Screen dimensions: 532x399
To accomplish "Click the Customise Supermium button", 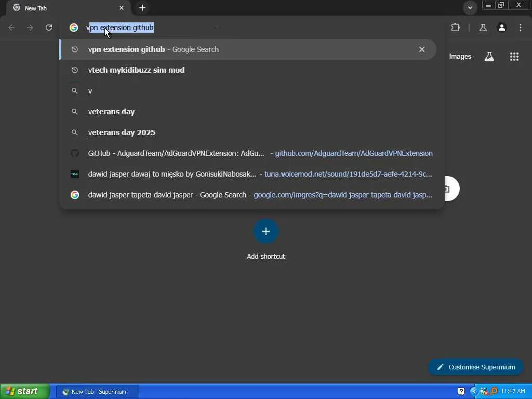I will click(476, 367).
